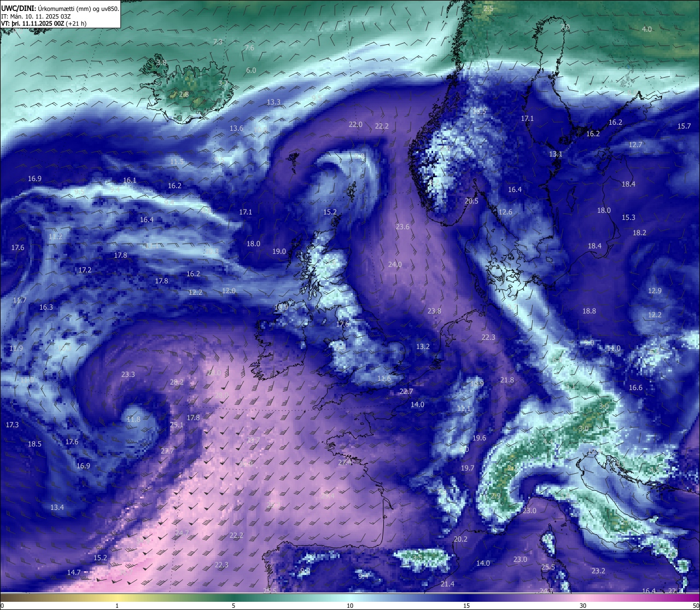
Task: Click the 24.0 value label
Action: (395, 264)
